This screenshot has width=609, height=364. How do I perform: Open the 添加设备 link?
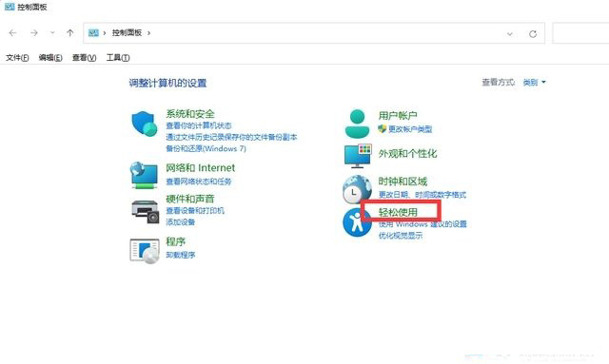pyautogui.click(x=181, y=222)
